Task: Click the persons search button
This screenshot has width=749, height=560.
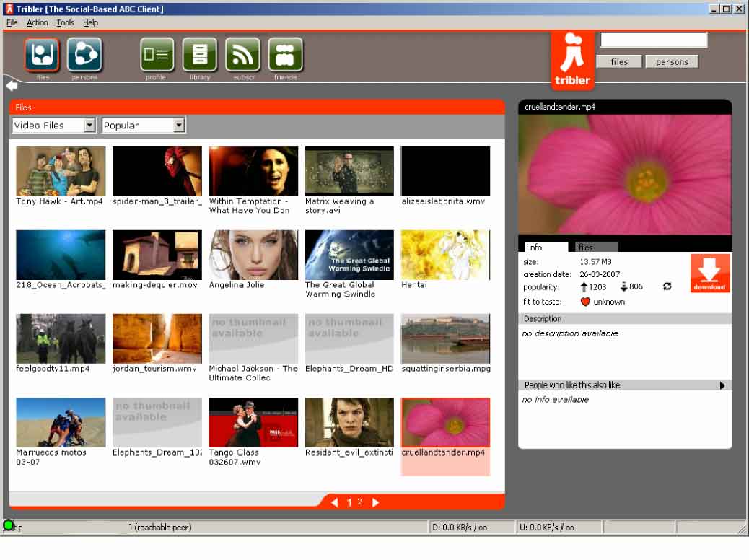Action: 672,61
